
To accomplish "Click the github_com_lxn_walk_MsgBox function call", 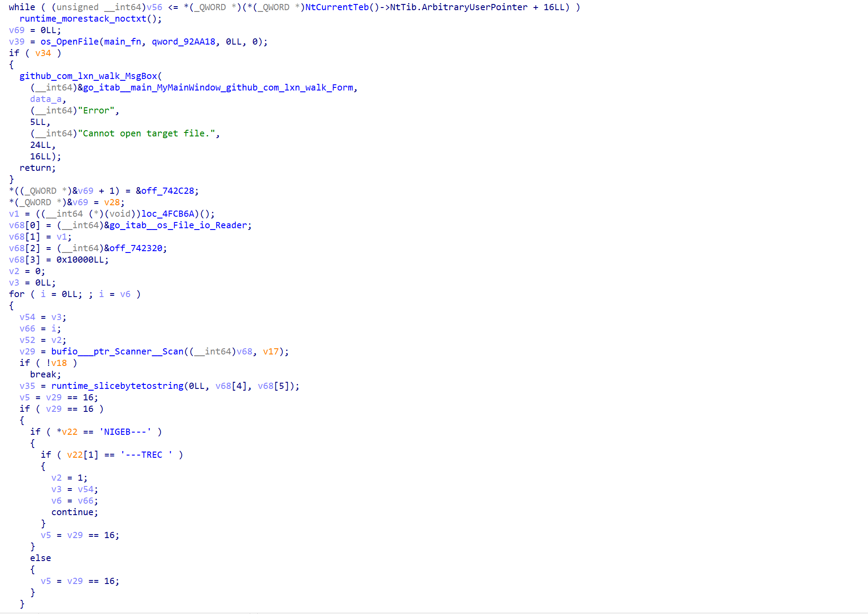I will 88,76.
